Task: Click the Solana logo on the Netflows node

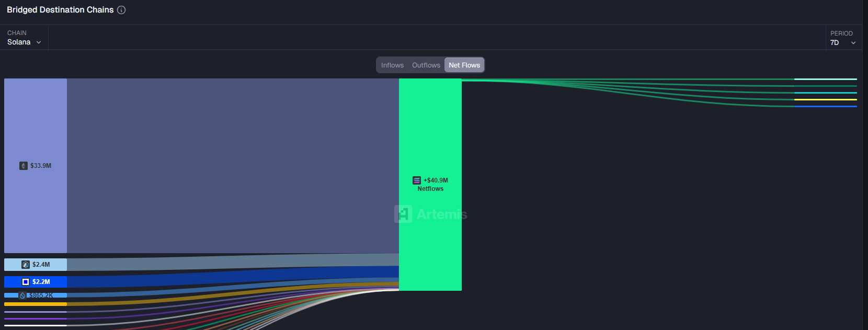Action: point(417,180)
